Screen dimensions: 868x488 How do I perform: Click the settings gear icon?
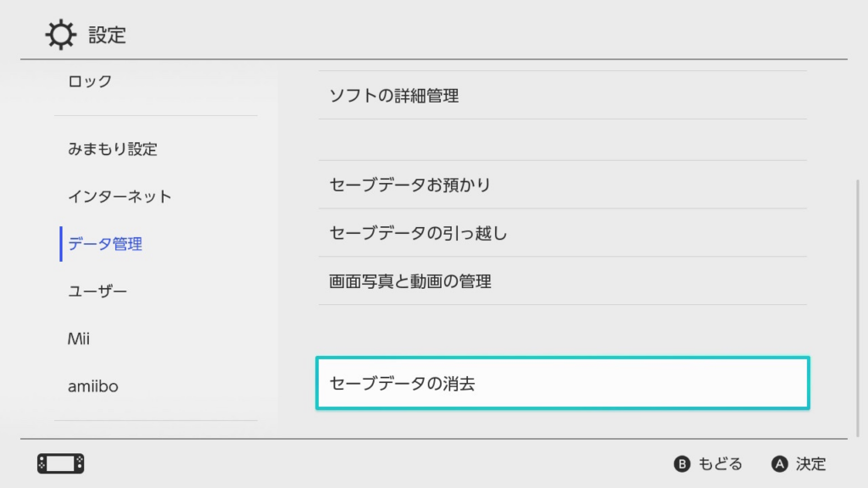(60, 35)
